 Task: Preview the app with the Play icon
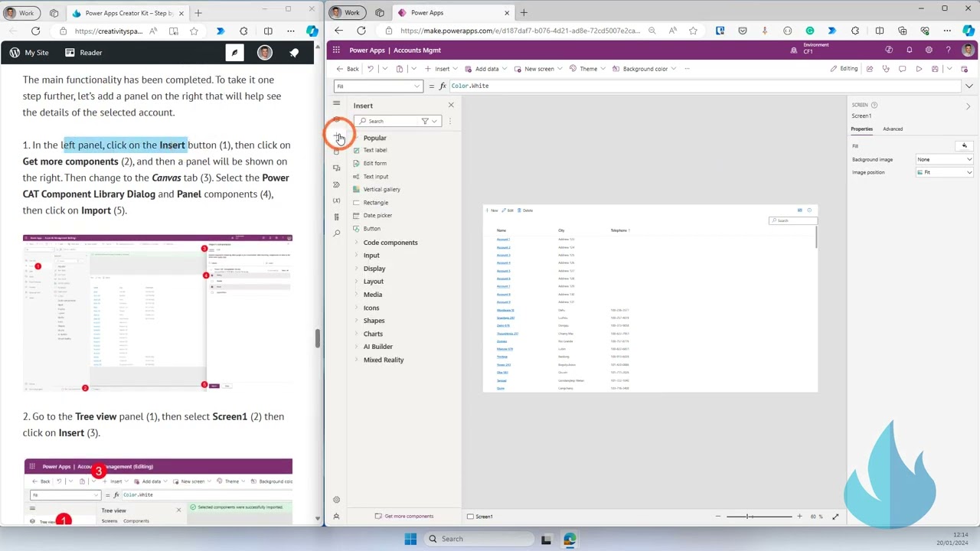(919, 69)
